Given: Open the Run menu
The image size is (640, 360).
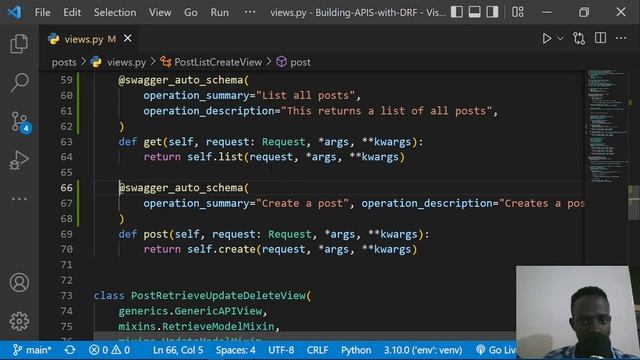Looking at the screenshot, I should [220, 13].
